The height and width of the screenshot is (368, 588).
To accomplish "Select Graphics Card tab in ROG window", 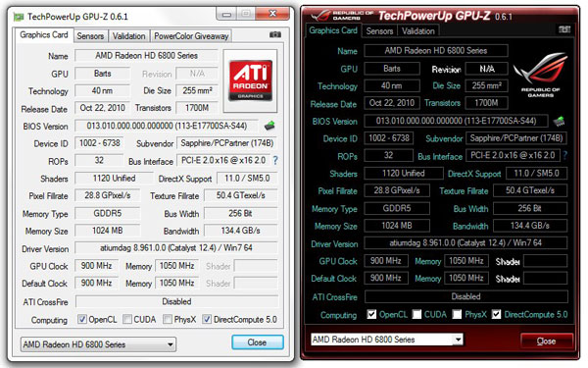I will point(333,30).
